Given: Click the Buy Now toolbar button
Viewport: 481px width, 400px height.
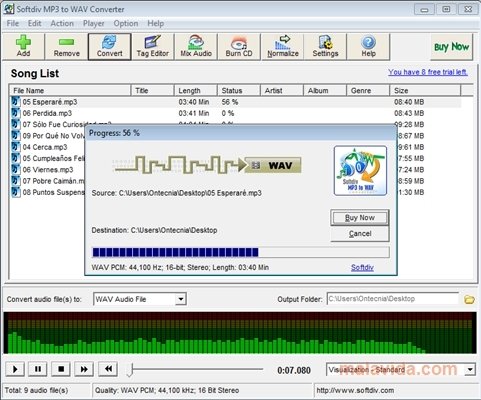Looking at the screenshot, I should [x=452, y=47].
